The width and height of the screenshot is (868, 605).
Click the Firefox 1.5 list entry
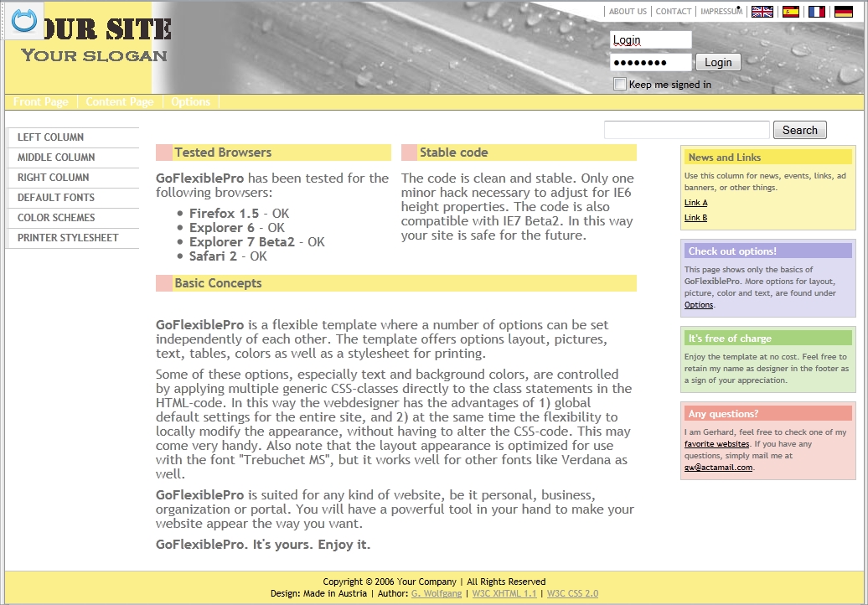coord(239,213)
